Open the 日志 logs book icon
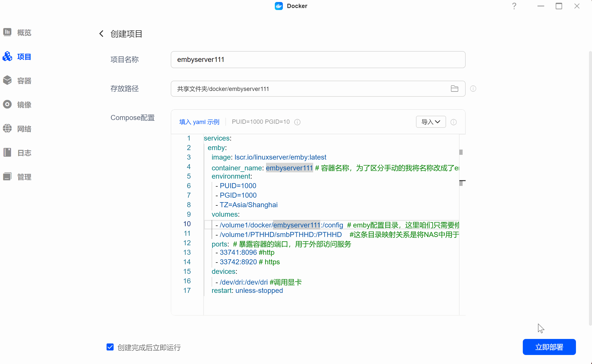Screen dimensions: 592x364 coord(7,153)
